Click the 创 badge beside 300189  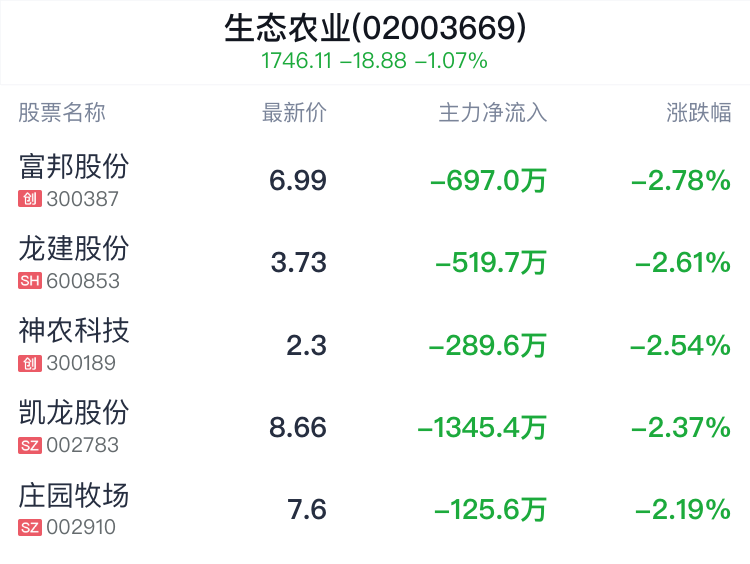tap(30, 363)
